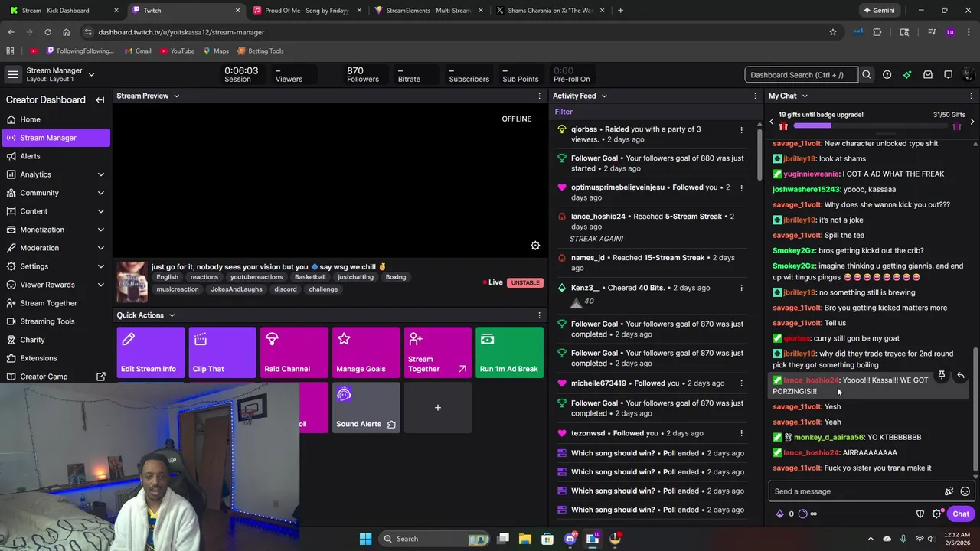
Task: Open the emote picker smiley icon
Action: point(965,491)
